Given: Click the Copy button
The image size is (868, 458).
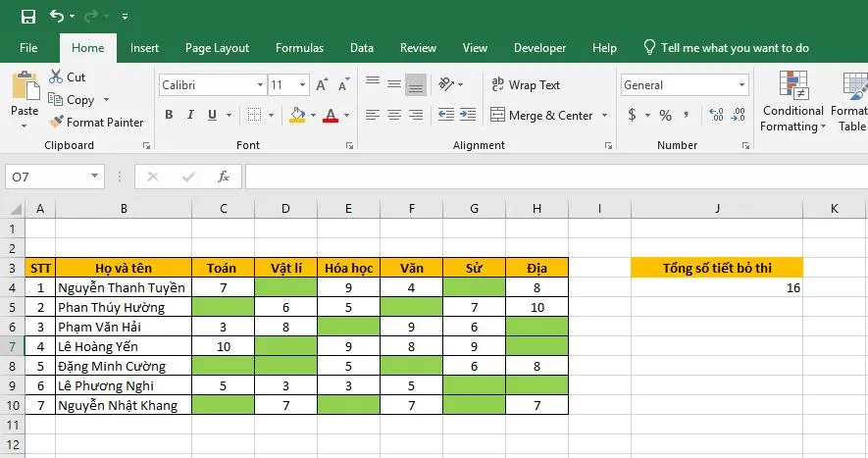Looking at the screenshot, I should (72, 100).
